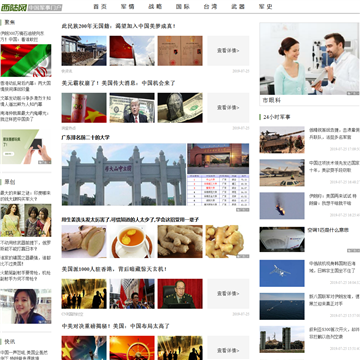Screen dimensions: 360x360
Task: Open the S300 missile launchers thumbnail
Action: coord(282,339)
